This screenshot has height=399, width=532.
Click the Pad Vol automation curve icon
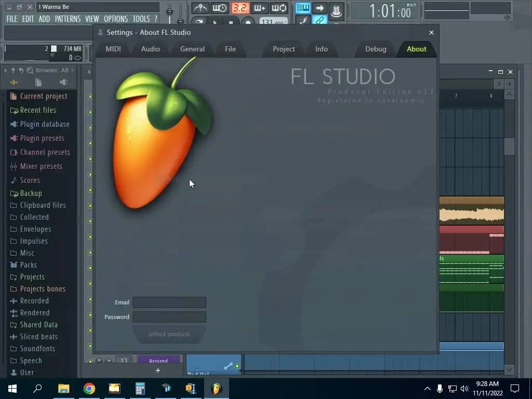tap(229, 366)
